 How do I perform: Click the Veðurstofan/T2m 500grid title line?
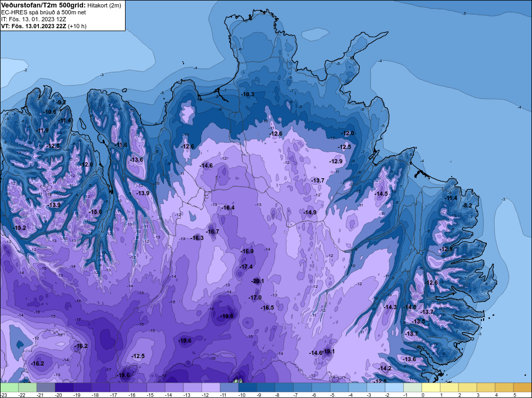61,5
